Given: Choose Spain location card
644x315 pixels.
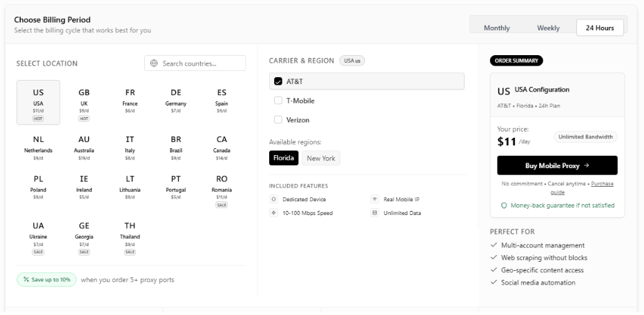Looking at the screenshot, I should (x=222, y=102).
